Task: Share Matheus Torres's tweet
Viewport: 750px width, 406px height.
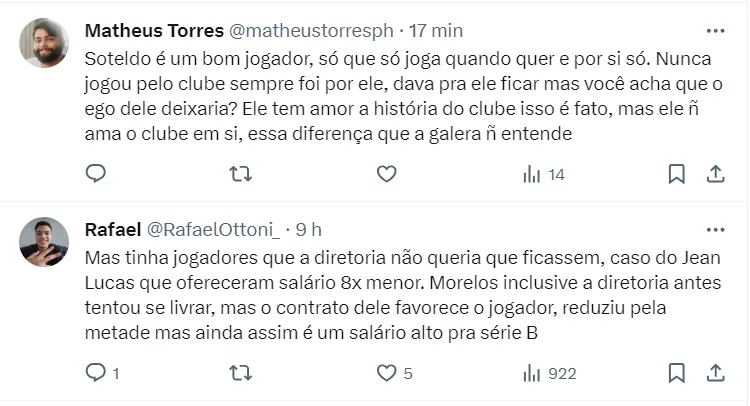Action: click(716, 174)
